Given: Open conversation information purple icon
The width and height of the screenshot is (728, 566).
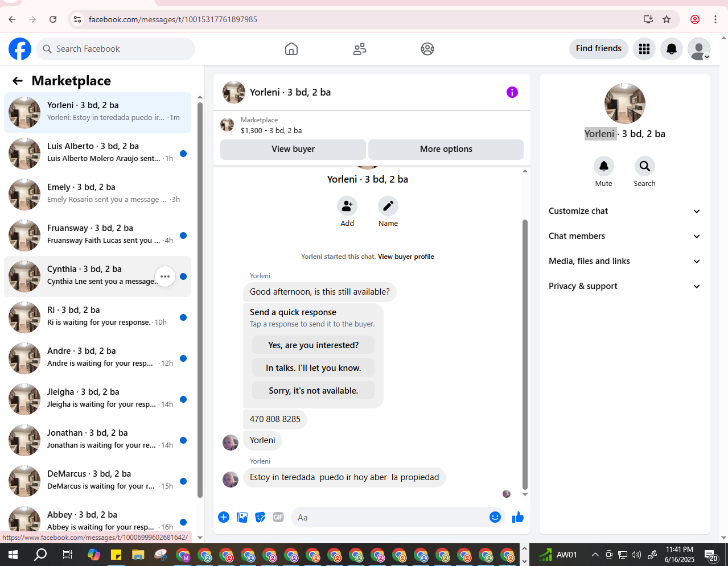Looking at the screenshot, I should pyautogui.click(x=512, y=92).
